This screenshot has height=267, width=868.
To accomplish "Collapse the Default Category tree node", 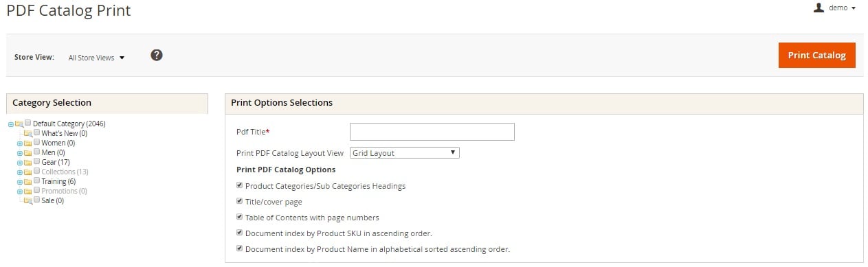I will coord(11,124).
